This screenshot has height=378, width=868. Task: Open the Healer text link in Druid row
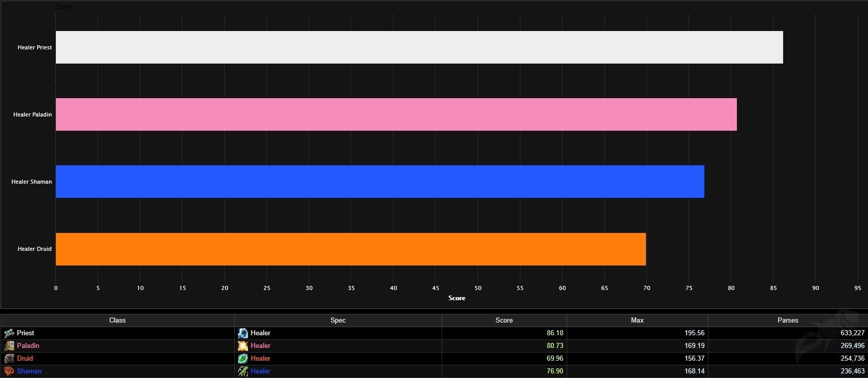click(260, 359)
